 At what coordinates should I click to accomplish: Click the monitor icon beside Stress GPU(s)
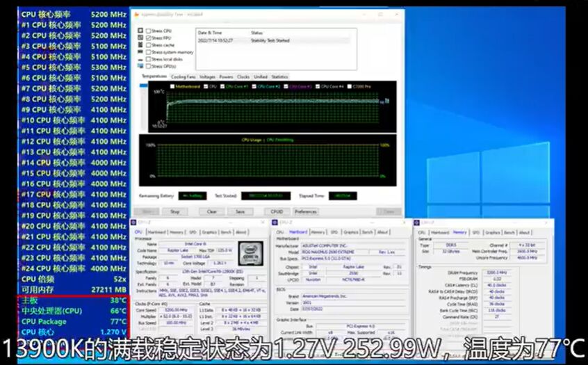click(x=140, y=66)
